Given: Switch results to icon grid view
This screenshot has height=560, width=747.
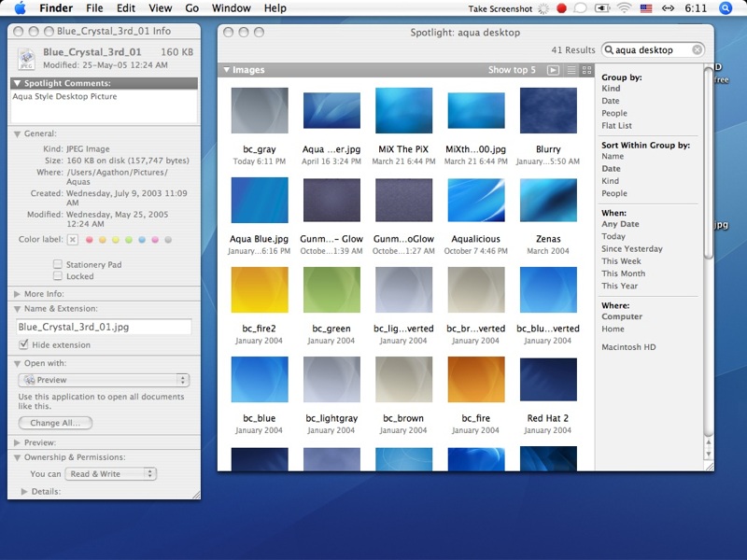Looking at the screenshot, I should pyautogui.click(x=587, y=70).
